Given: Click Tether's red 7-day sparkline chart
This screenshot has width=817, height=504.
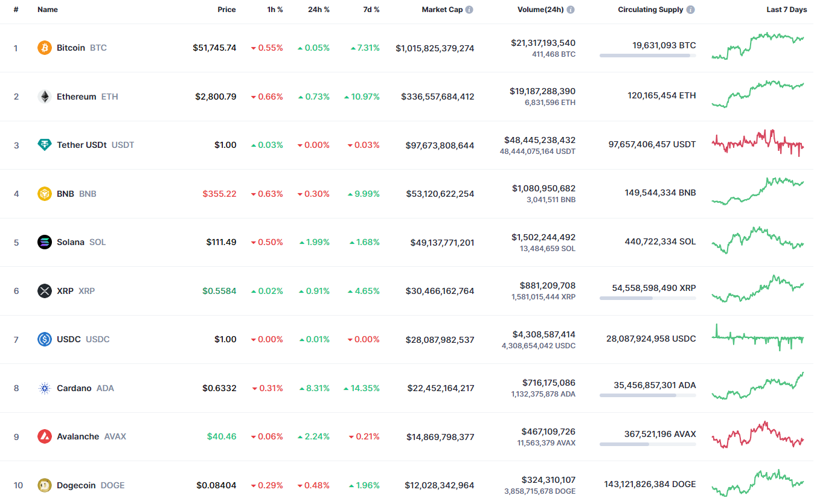Looking at the screenshot, I should (758, 143).
